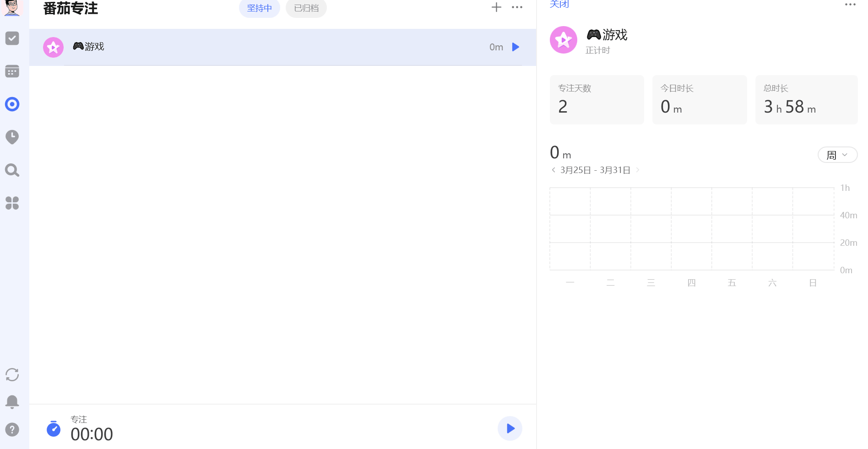Open the Habit clock sidebar icon
868x449 pixels.
click(12, 137)
